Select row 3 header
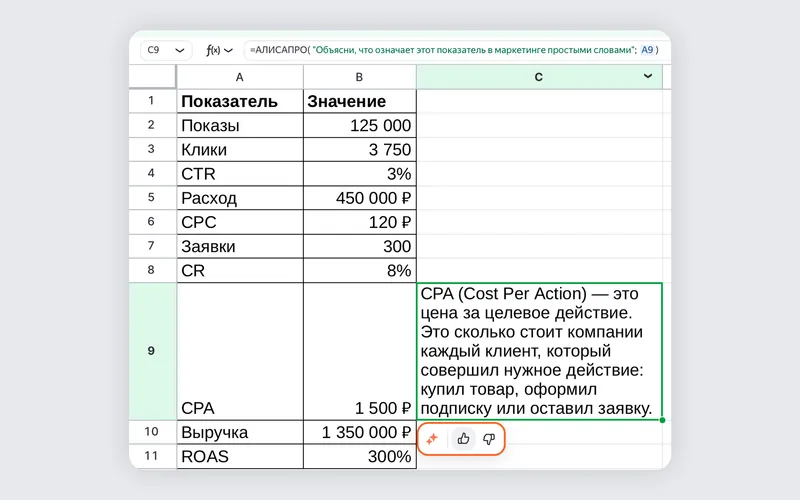This screenshot has width=800, height=500. 152,149
